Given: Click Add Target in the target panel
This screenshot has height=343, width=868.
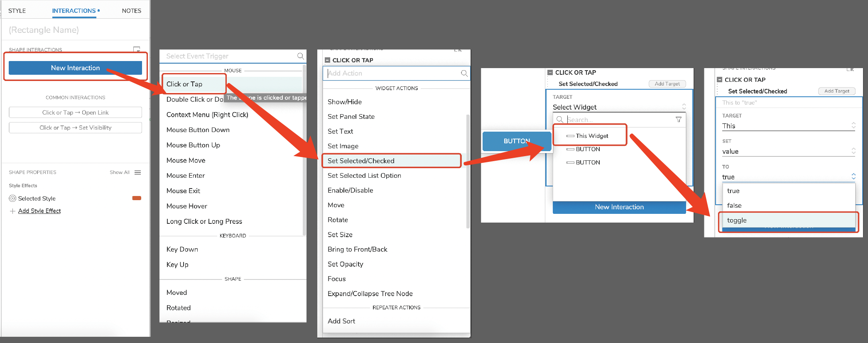Looking at the screenshot, I should pyautogui.click(x=667, y=84).
